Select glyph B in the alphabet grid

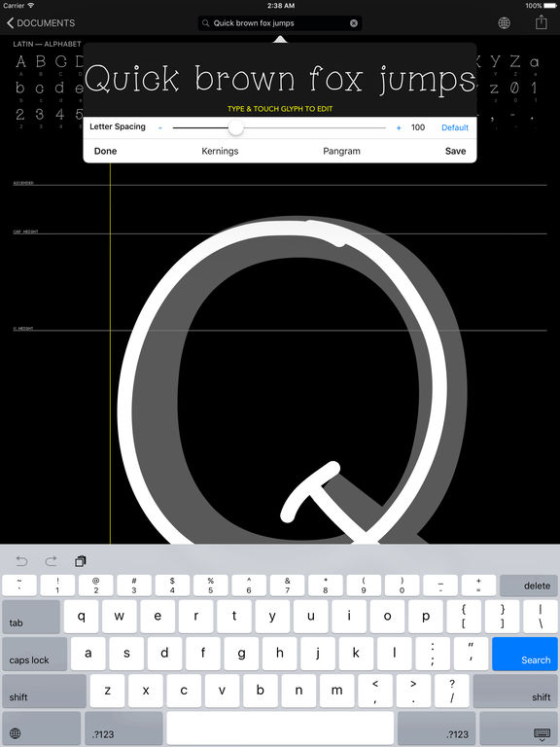tap(41, 62)
